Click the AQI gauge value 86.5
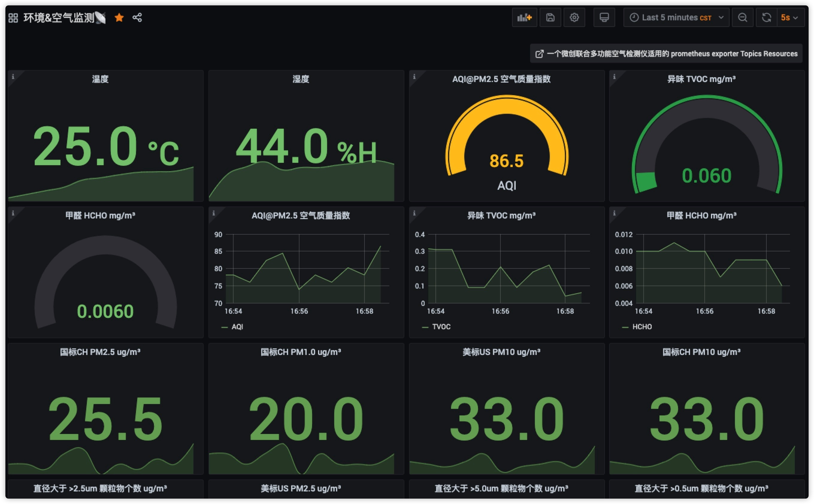 pos(506,161)
